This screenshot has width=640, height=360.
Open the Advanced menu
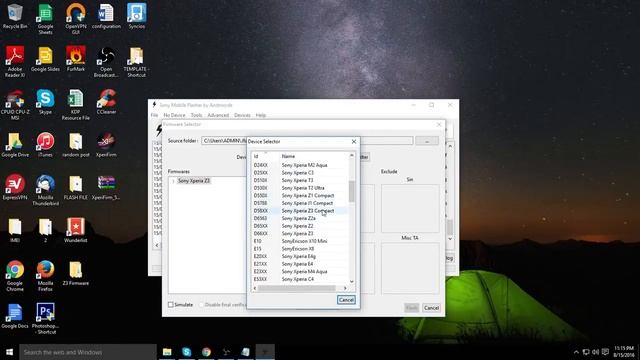click(x=218, y=115)
